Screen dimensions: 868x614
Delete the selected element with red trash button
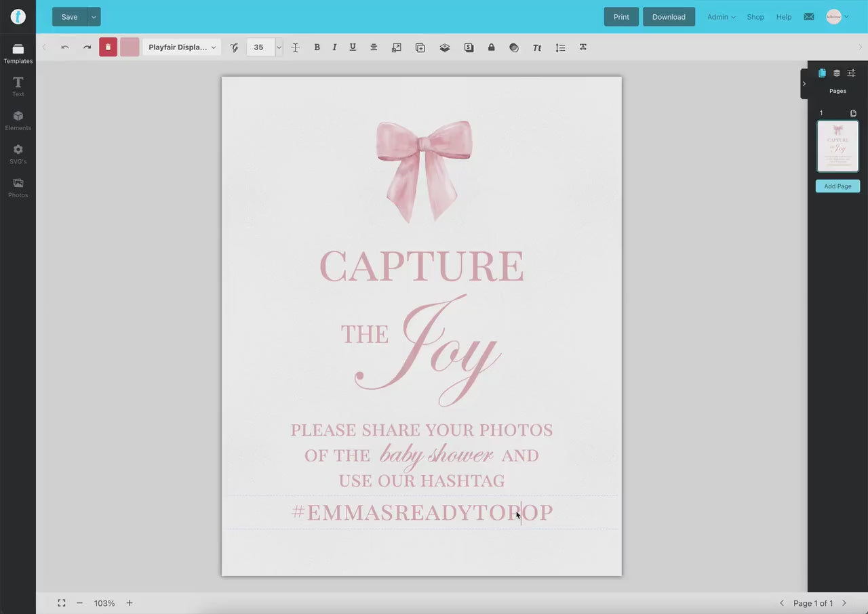(x=108, y=47)
